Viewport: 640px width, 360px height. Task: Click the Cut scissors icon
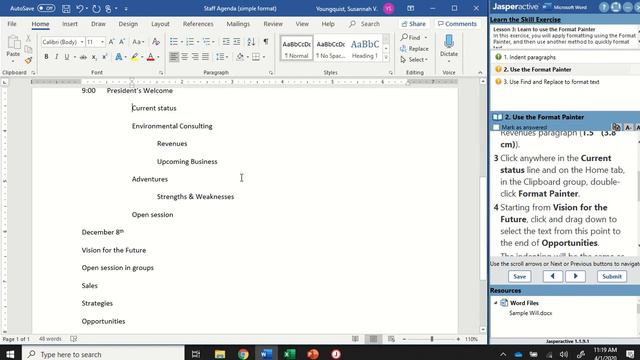point(28,38)
